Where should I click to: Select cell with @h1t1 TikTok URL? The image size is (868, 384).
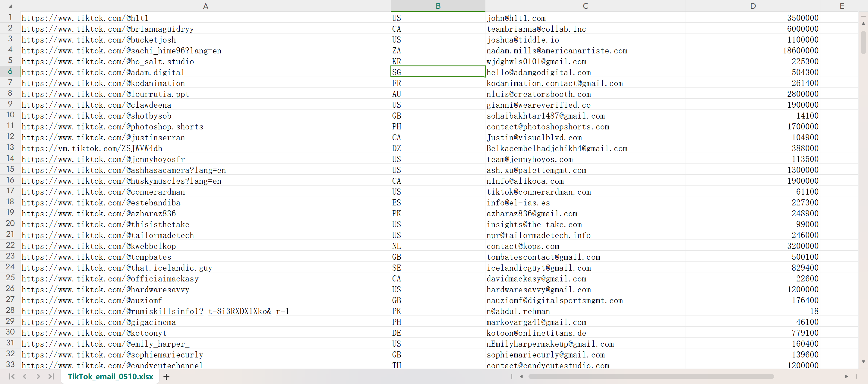tap(206, 17)
